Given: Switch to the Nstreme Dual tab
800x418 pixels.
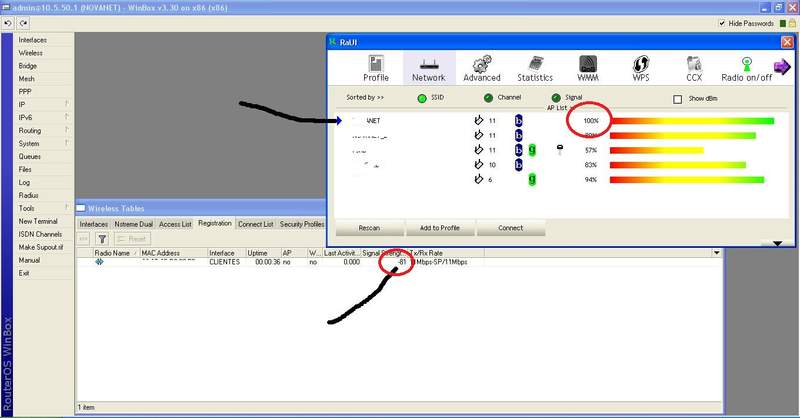Looking at the screenshot, I should (x=134, y=224).
